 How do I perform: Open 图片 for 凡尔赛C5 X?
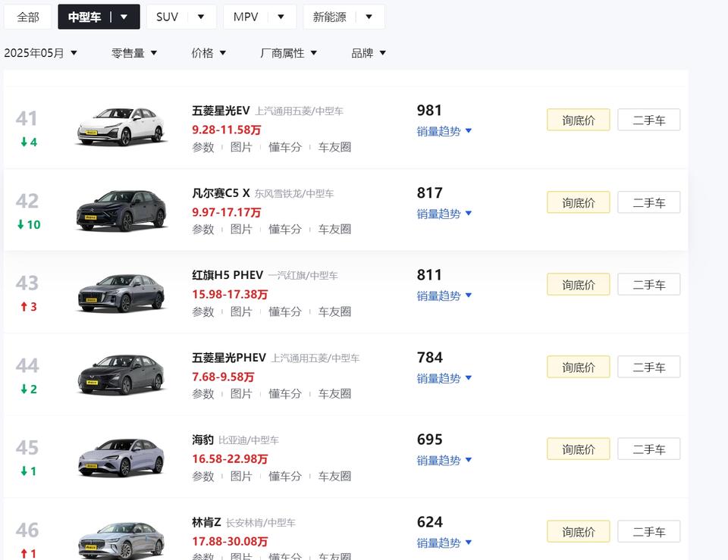[x=241, y=229]
